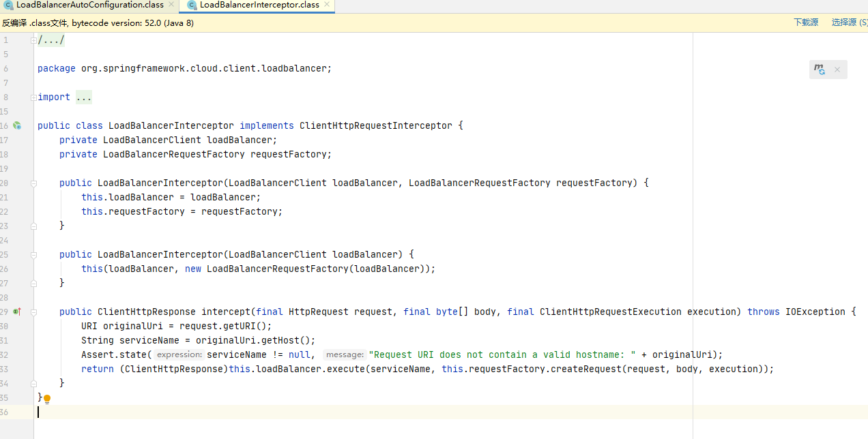Screen dimensions: 868x439
Task: Click the 'expression:' parameter hint
Action: [x=179, y=354]
